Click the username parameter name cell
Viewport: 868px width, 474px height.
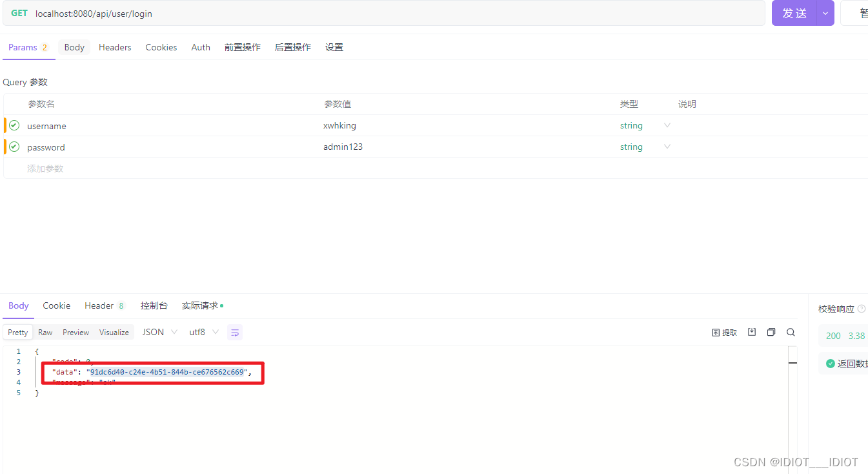pyautogui.click(x=46, y=126)
